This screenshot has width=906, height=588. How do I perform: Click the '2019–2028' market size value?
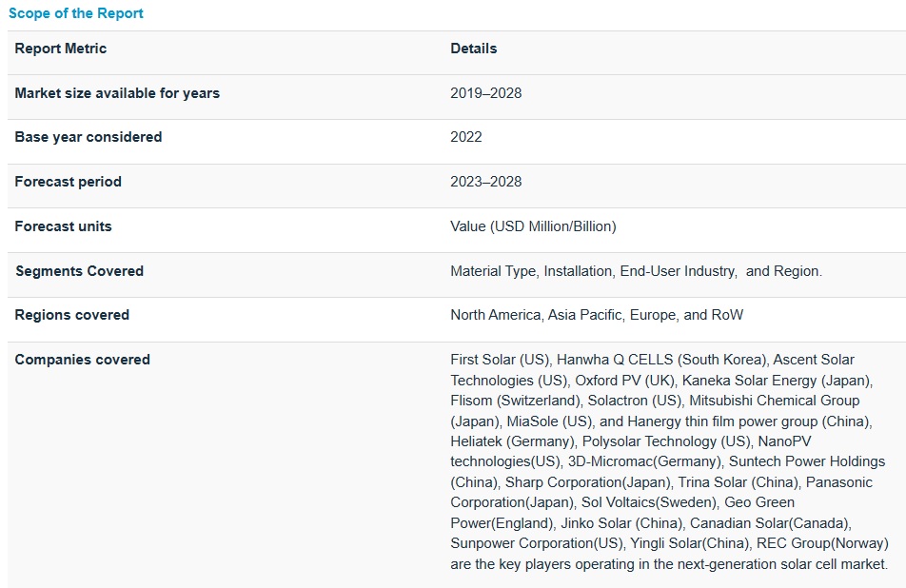[x=486, y=93]
